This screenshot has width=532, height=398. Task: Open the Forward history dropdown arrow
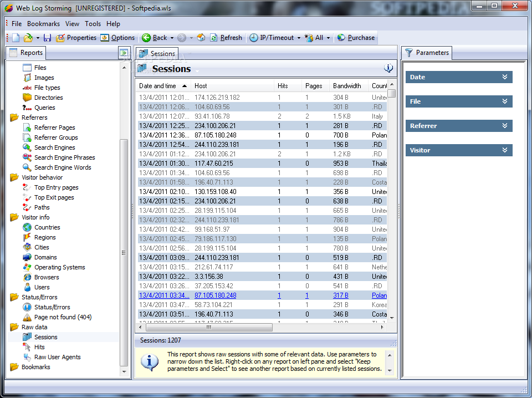(x=191, y=38)
